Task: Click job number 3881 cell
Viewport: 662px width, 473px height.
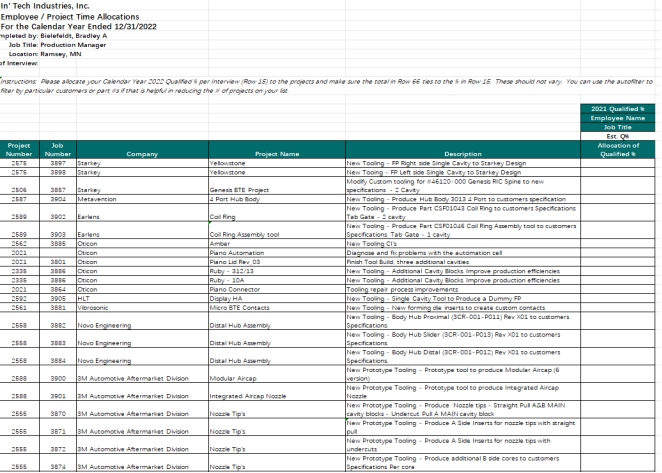Action: [58, 308]
